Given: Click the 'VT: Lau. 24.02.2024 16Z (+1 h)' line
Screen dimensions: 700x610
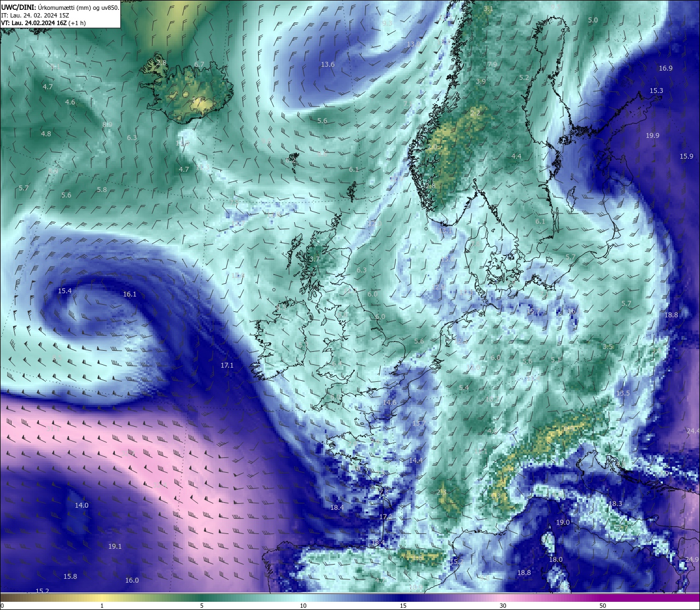Looking at the screenshot, I should coord(43,23).
